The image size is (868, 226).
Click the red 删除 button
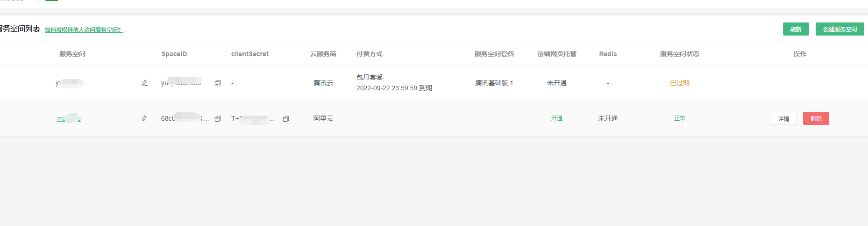[816, 118]
